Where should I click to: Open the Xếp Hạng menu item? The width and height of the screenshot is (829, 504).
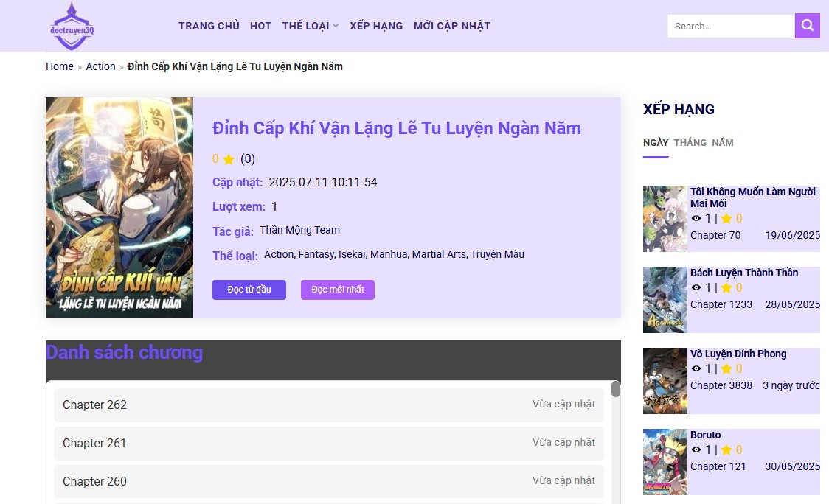click(376, 26)
